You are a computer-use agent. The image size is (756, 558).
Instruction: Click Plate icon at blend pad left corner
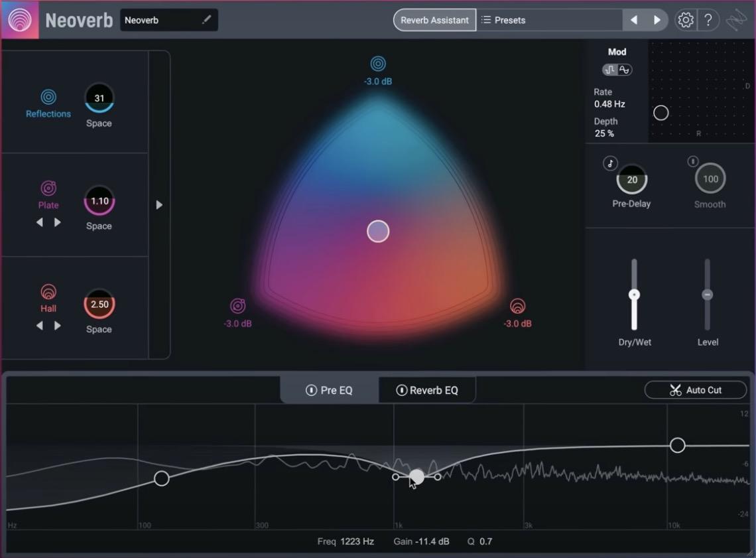[237, 306]
